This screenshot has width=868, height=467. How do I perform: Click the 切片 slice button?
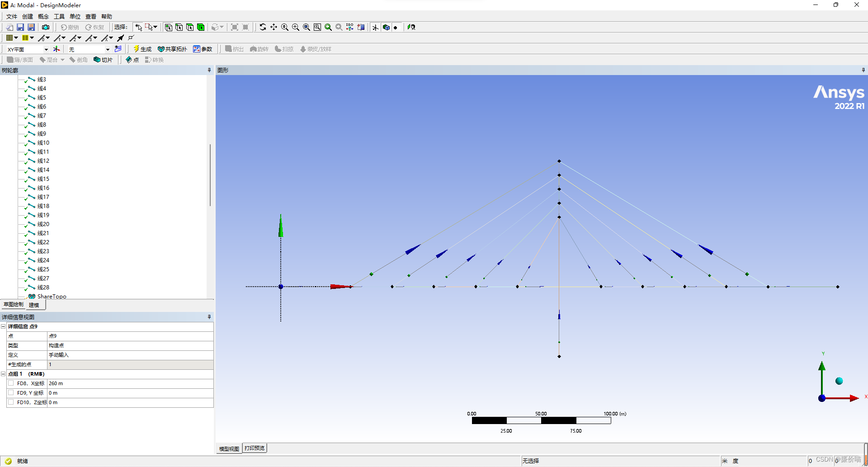pyautogui.click(x=103, y=60)
